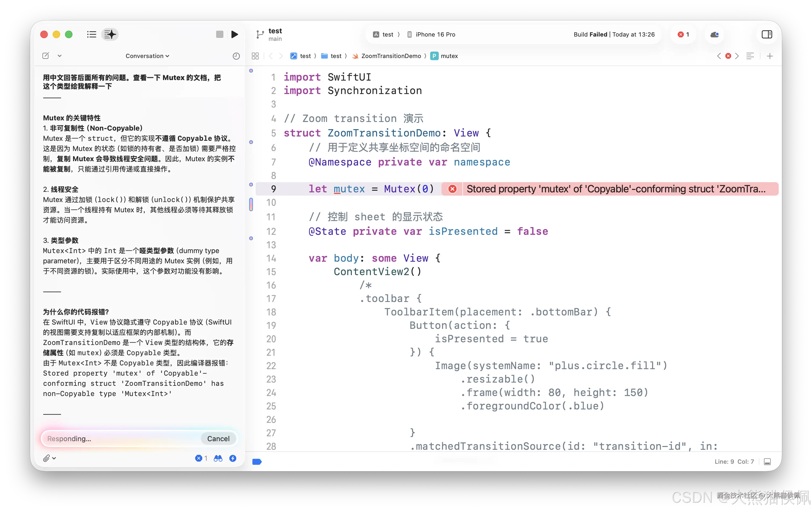
Task: Toggle the coding assistant sparkle panel
Action: (x=110, y=34)
